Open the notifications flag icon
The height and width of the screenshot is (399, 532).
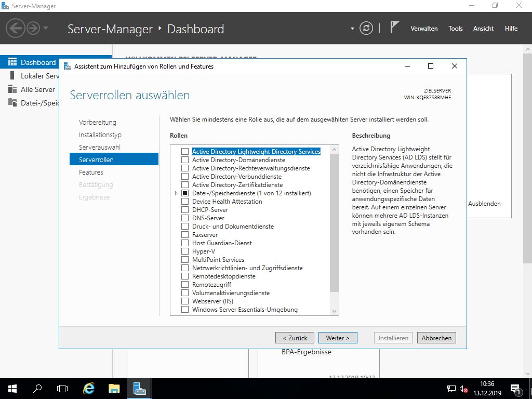pyautogui.click(x=394, y=27)
